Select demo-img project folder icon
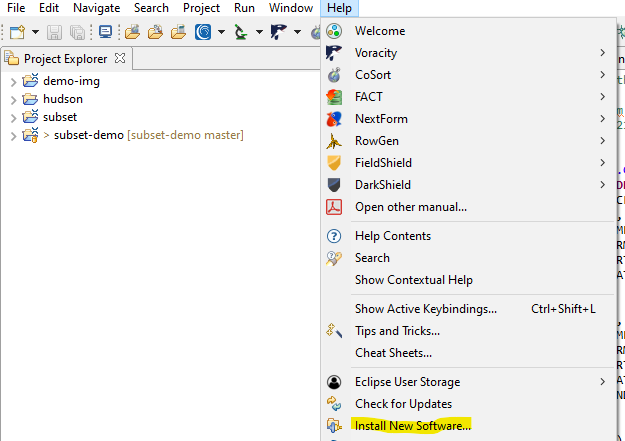Image resolution: width=625 pixels, height=441 pixels. 30,81
